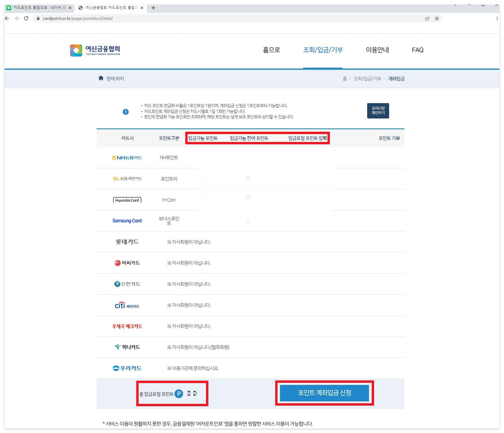Click the home icon next to 현재 위치
This screenshot has width=504, height=433.
point(101,78)
